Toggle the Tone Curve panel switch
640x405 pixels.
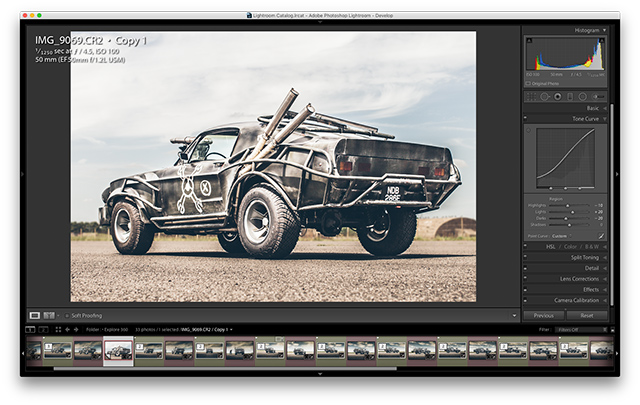tap(526, 118)
